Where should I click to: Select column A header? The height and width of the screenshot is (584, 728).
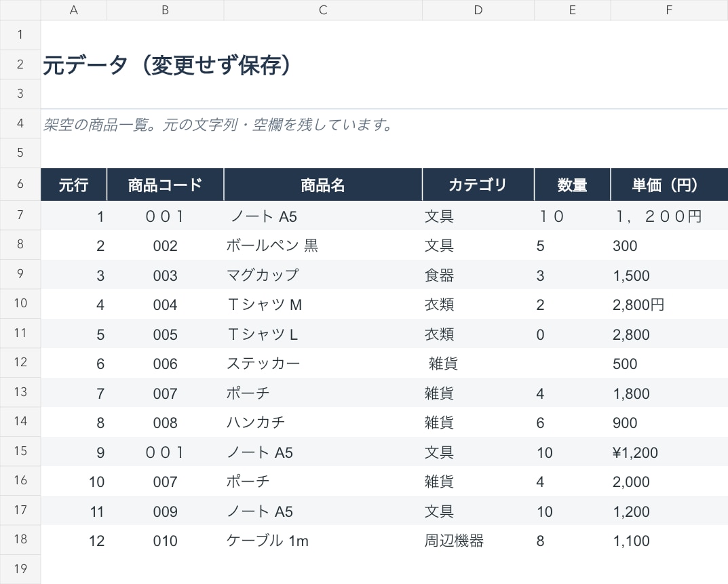pyautogui.click(x=74, y=10)
